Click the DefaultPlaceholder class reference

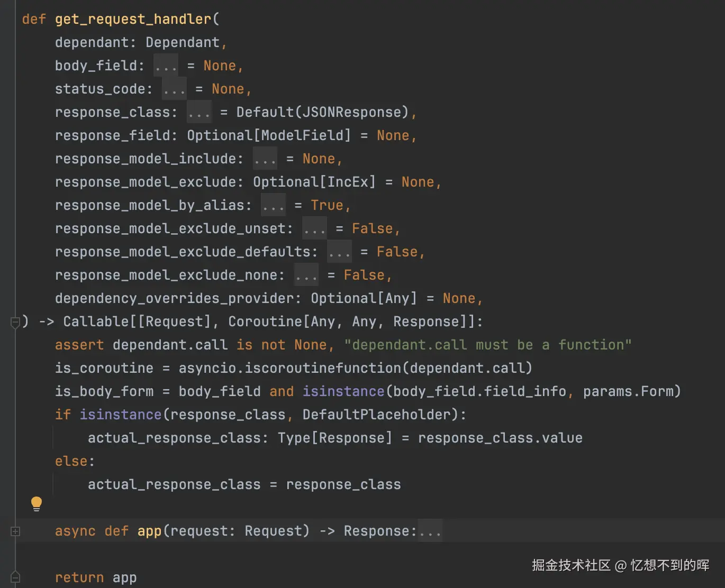pyautogui.click(x=376, y=415)
